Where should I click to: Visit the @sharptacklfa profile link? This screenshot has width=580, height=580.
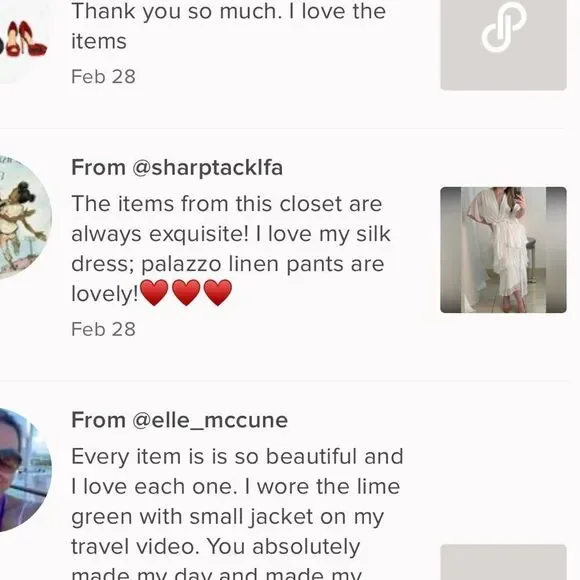click(208, 168)
